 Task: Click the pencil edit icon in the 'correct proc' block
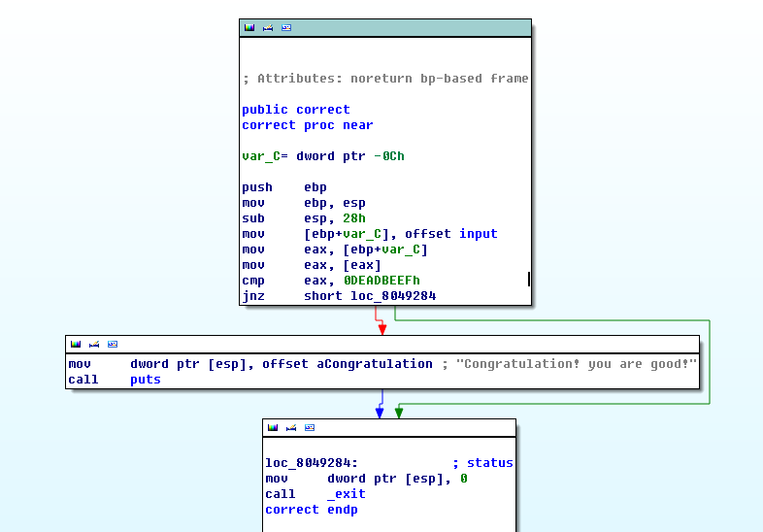pos(268,28)
